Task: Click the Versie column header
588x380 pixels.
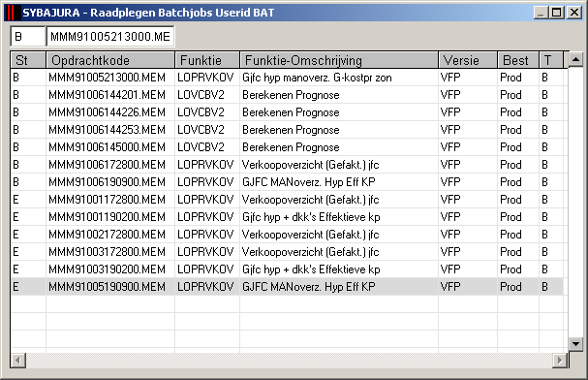Action: [468, 60]
